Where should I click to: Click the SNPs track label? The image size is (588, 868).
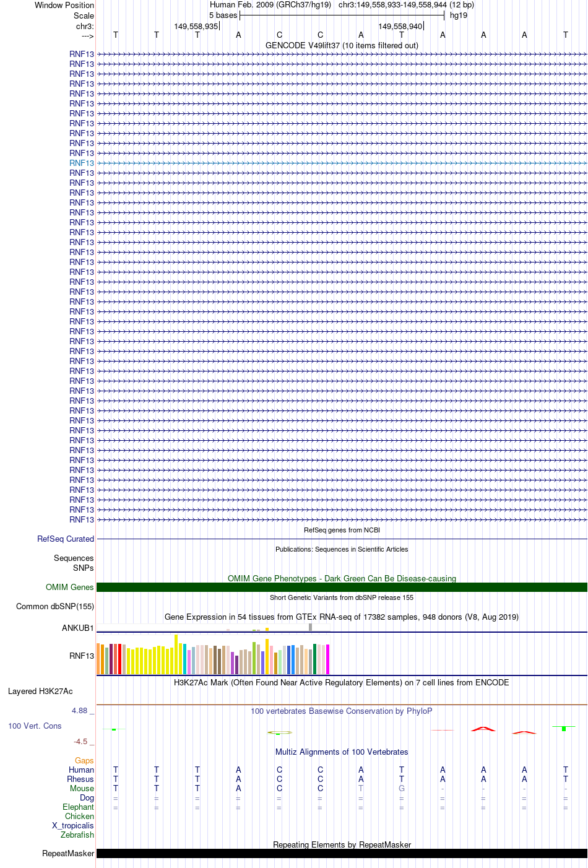tap(84, 568)
